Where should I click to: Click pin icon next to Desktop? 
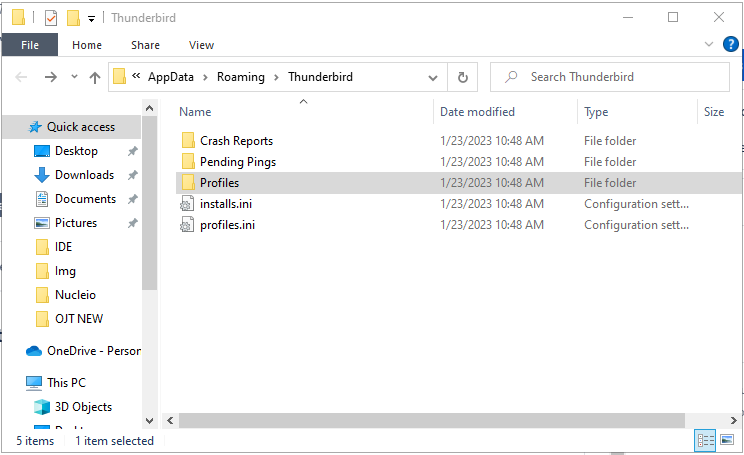click(x=132, y=151)
